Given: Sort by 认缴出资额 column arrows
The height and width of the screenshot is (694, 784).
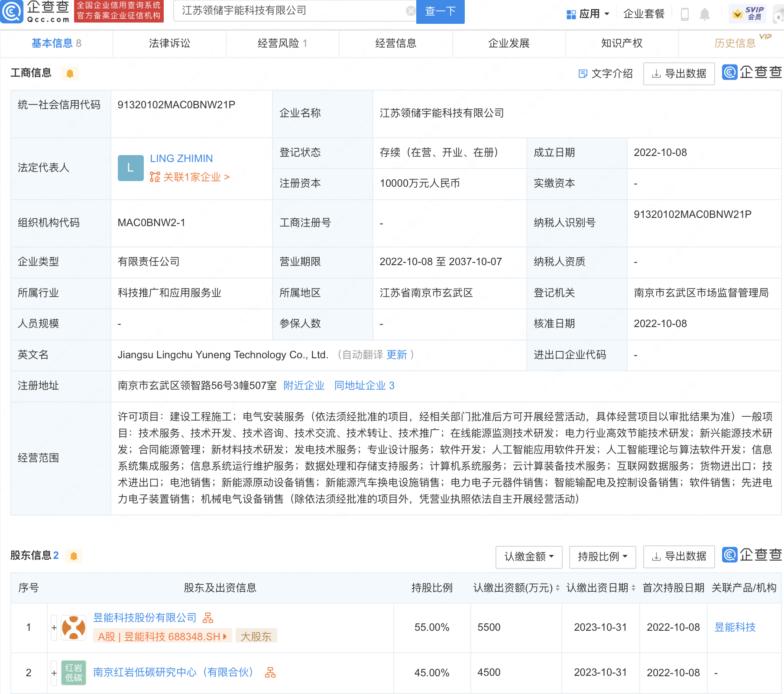Looking at the screenshot, I should pos(557,588).
